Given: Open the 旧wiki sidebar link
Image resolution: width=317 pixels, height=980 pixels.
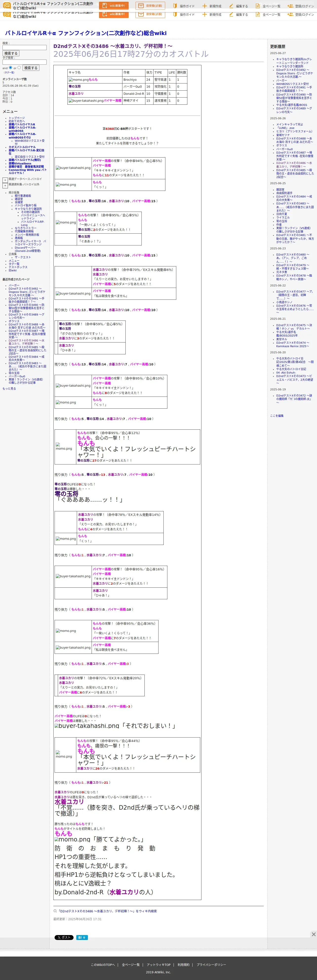Looking at the screenshot, I should 13,270.
